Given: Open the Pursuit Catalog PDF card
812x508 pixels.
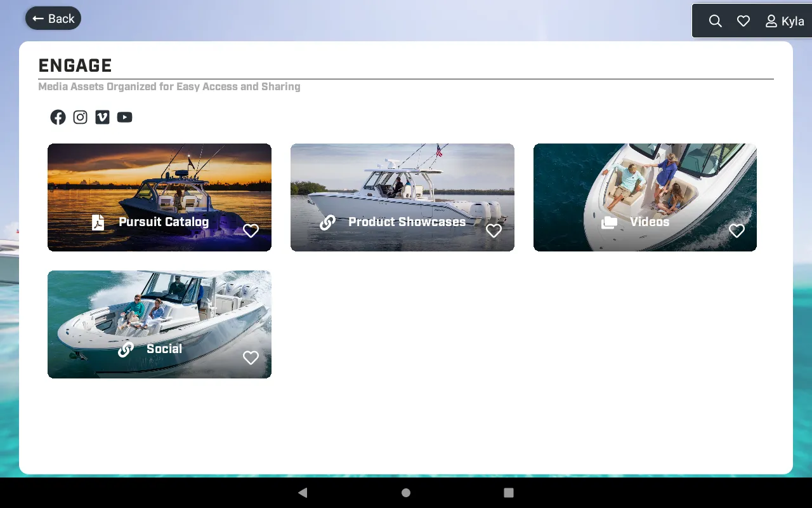Looking at the screenshot, I should 159,197.
